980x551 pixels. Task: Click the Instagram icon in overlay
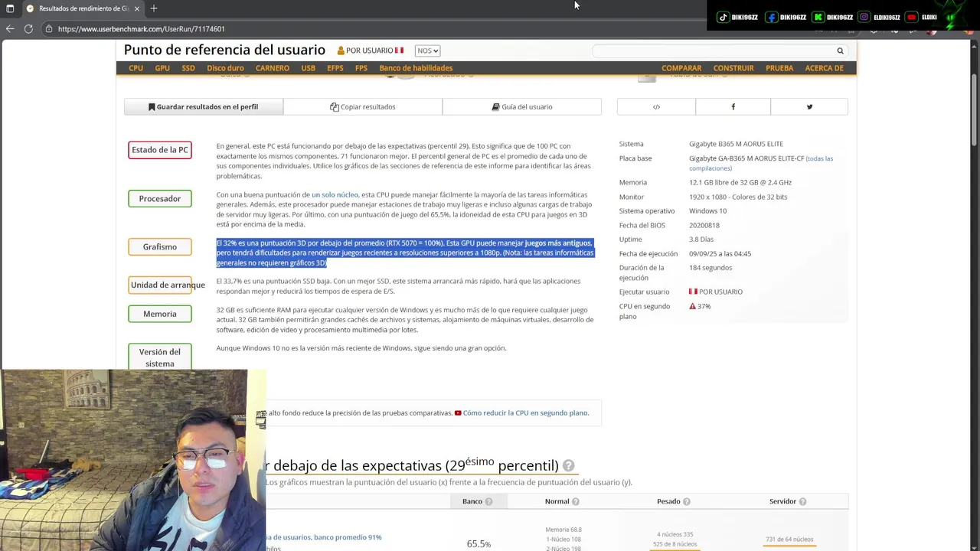click(x=864, y=17)
